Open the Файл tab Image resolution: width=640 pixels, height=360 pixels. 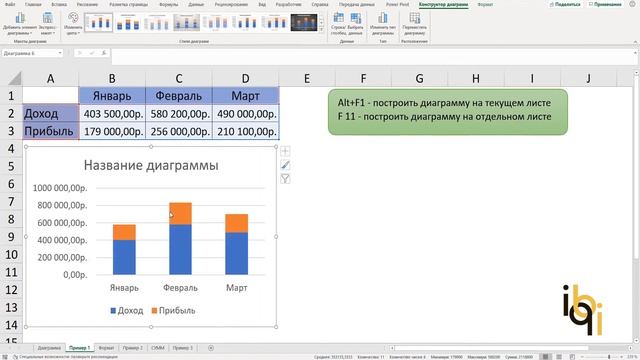coord(10,4)
